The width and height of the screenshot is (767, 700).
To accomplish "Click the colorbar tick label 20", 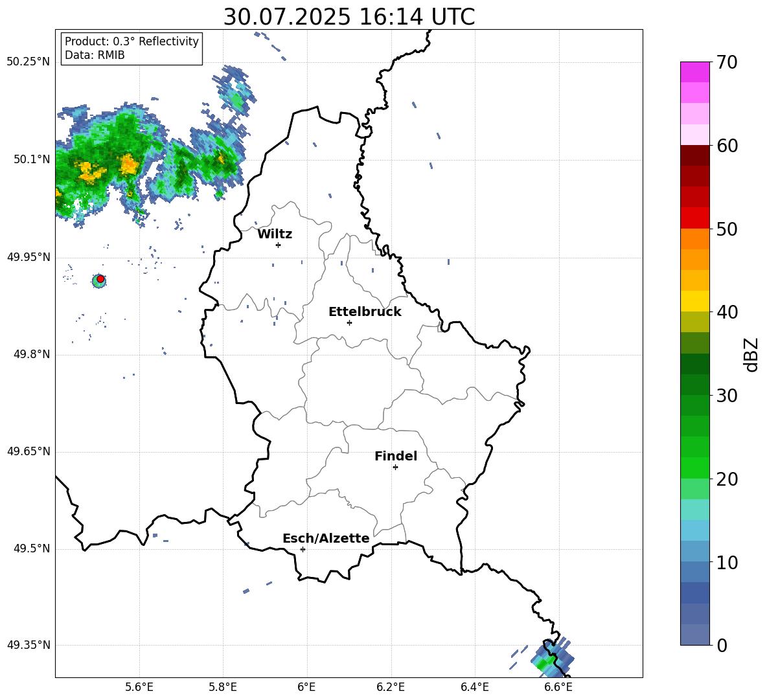I will pyautogui.click(x=727, y=479).
